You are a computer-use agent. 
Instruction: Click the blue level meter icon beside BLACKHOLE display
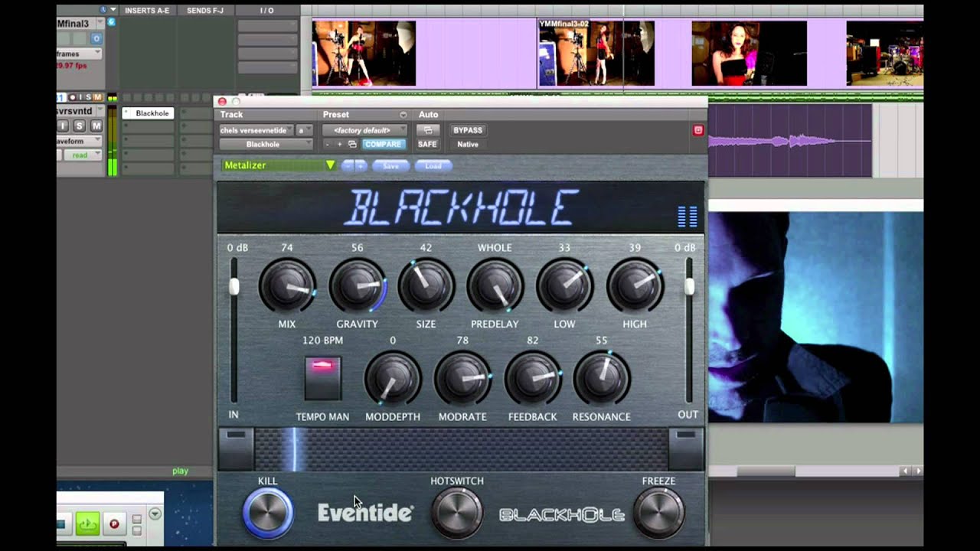[x=688, y=217]
